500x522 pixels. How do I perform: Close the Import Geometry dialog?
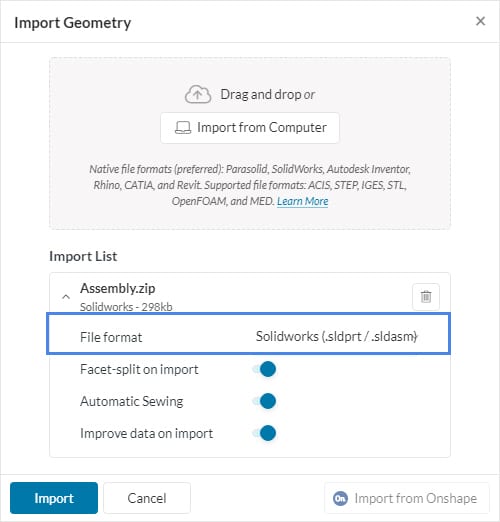(480, 21)
